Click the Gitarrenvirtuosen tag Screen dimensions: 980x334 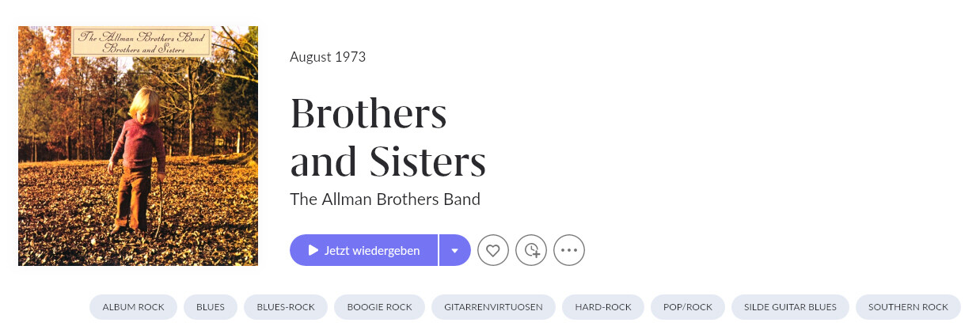(x=493, y=307)
